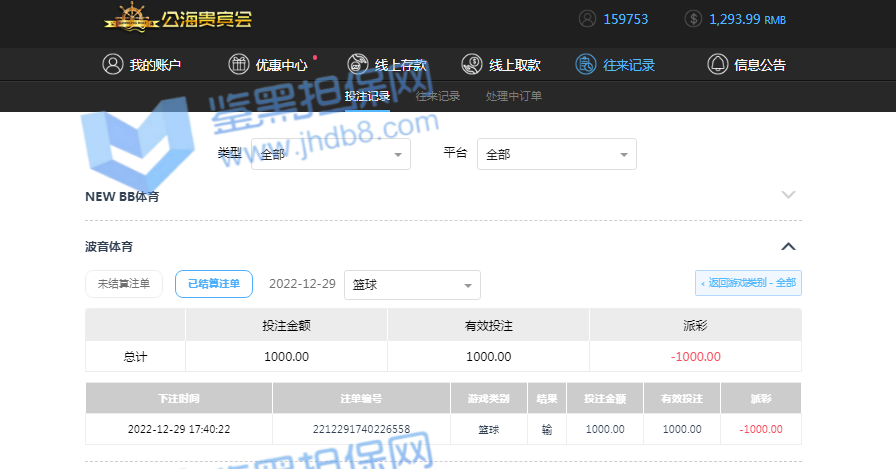Open the 类型 type dropdown
The width and height of the screenshot is (896, 469).
(330, 154)
